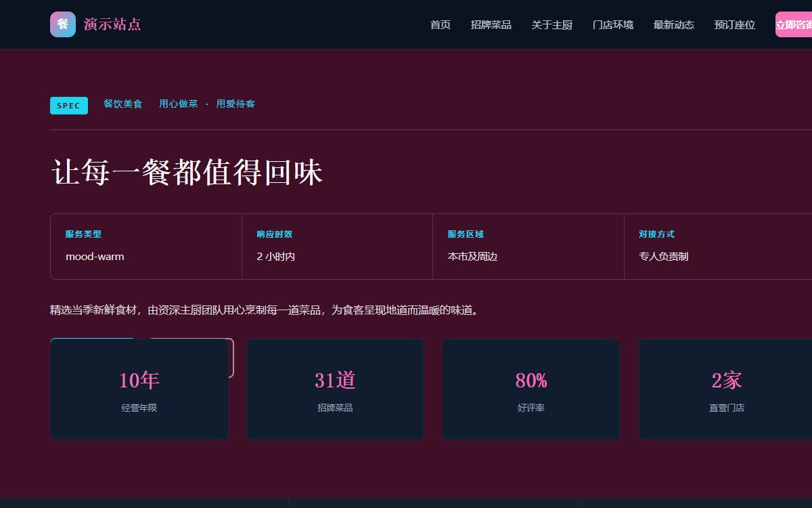Viewport: 812px width, 508px height.
Task: Click the 好评率 card label
Action: point(531,408)
